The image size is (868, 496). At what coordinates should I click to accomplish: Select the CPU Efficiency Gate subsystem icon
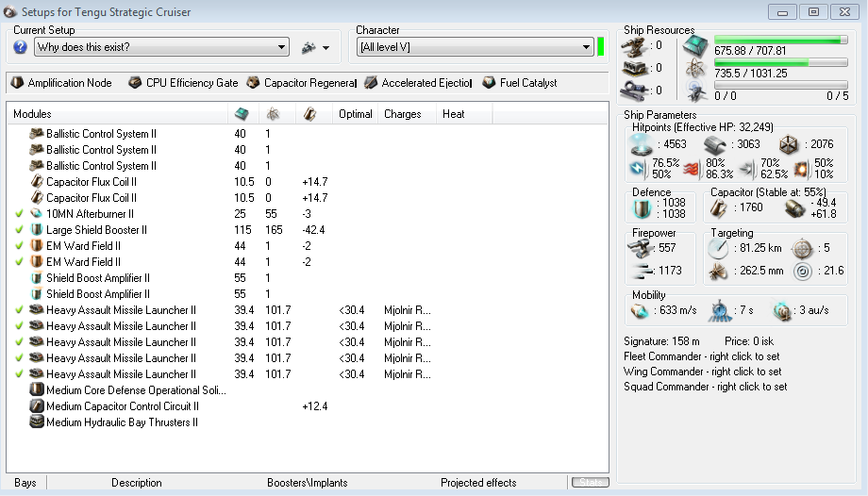(x=135, y=82)
